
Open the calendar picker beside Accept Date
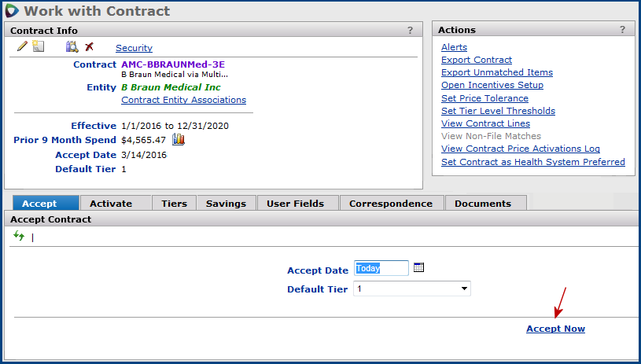tap(418, 268)
